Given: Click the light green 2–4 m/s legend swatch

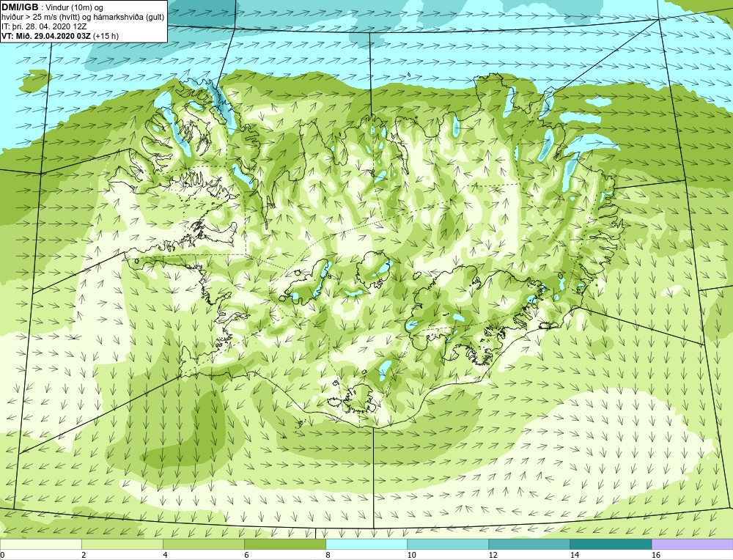Looking at the screenshot, I should [x=122, y=544].
